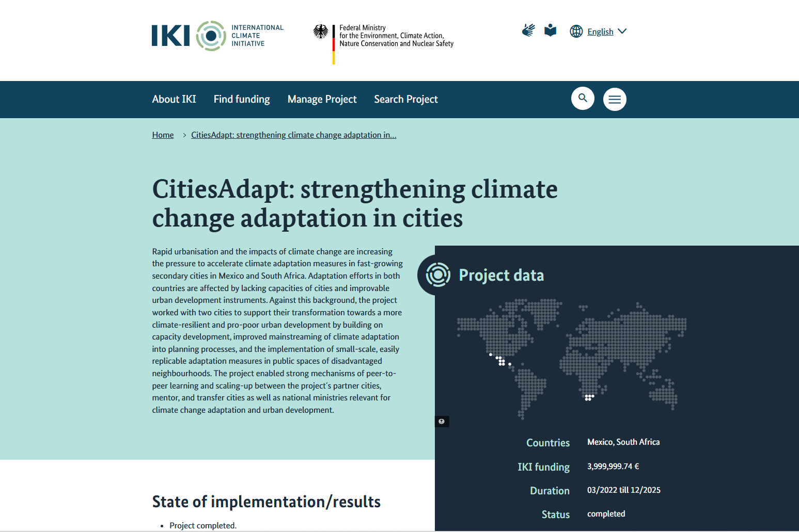Image resolution: width=799 pixels, height=532 pixels.
Task: Open the sign language icon
Action: (x=528, y=30)
